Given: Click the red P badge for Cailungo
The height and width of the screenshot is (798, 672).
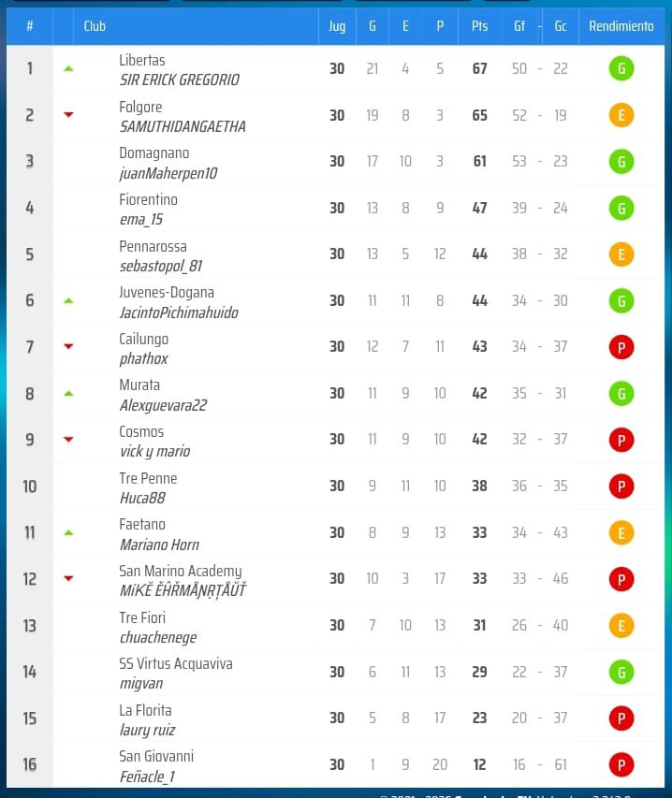Looking at the screenshot, I should coord(621,347).
